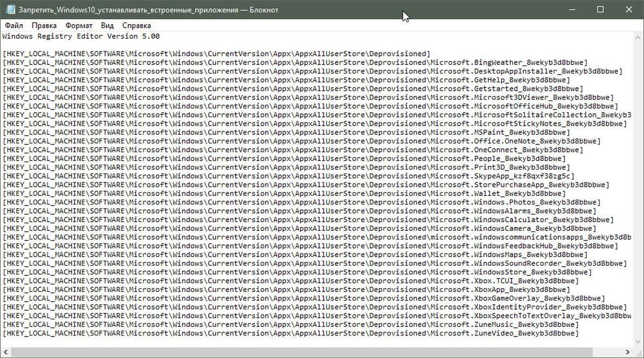The width and height of the screenshot is (644, 358).
Task: Click the Microsoft.OneConnect registry line
Action: 292,150
